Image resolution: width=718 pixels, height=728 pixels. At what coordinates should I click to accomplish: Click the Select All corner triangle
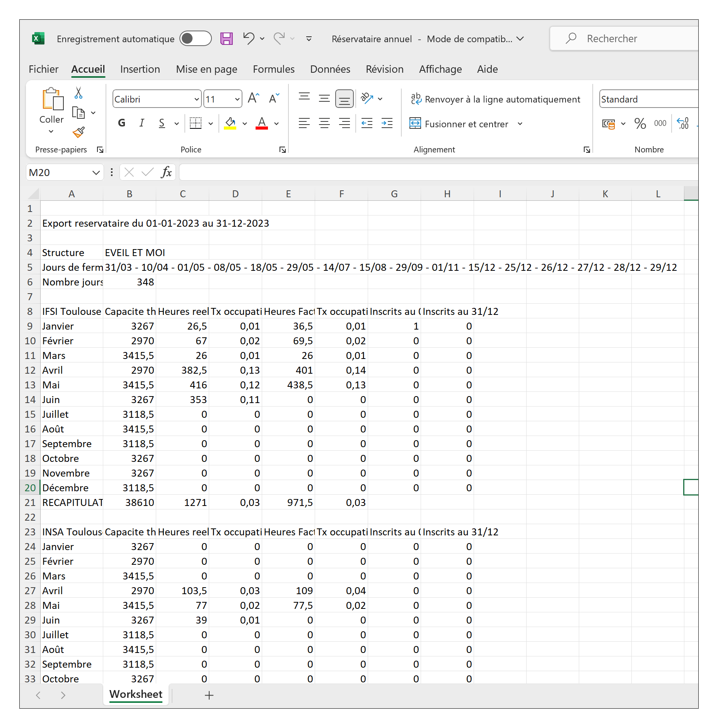[34, 194]
